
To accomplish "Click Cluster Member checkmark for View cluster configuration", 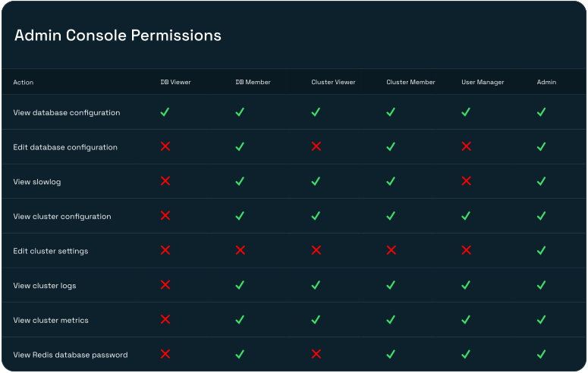I will (391, 216).
